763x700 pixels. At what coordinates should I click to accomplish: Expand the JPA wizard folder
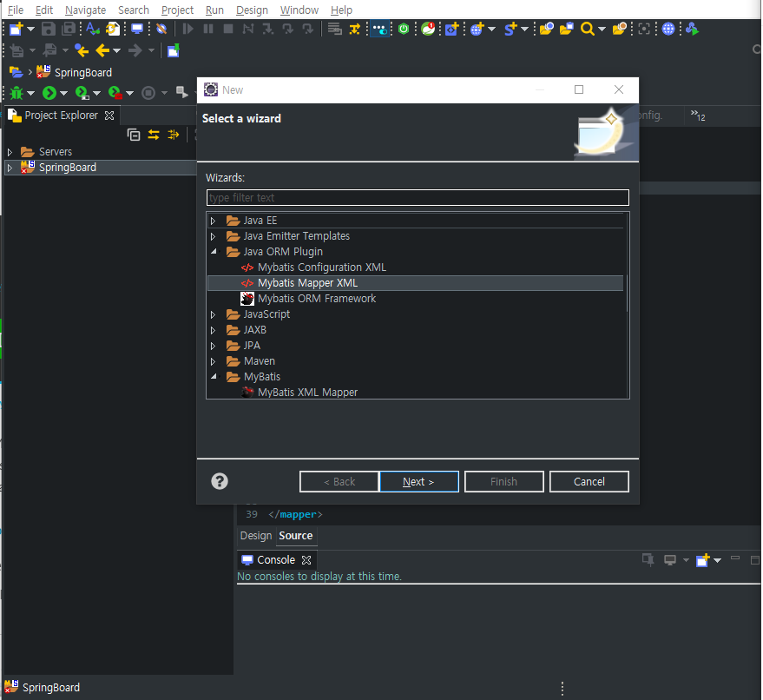[214, 347]
